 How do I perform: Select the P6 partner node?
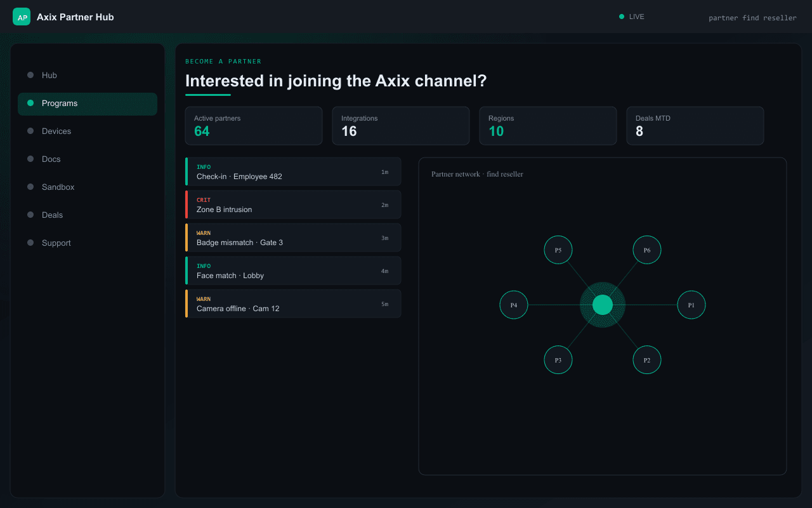coord(647,250)
